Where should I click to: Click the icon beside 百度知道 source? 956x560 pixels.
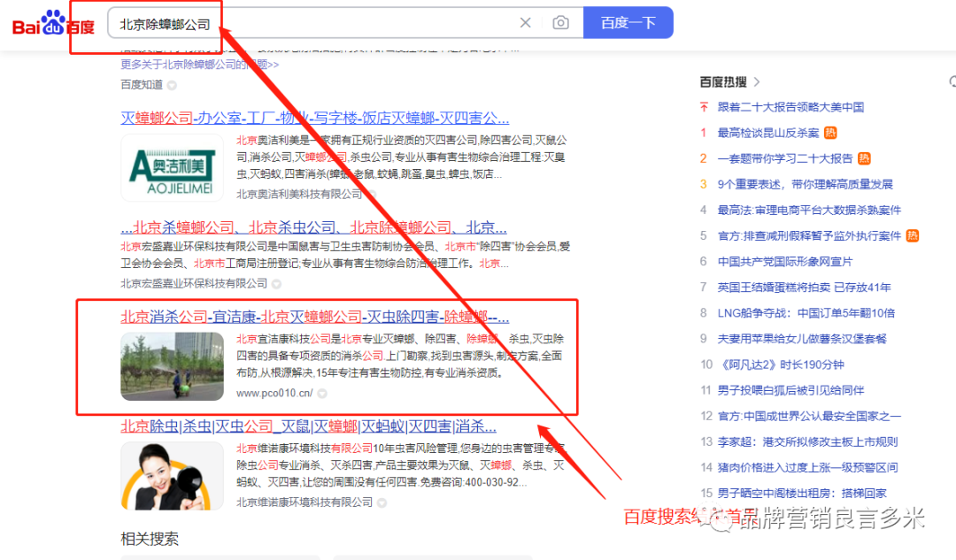coord(172,85)
